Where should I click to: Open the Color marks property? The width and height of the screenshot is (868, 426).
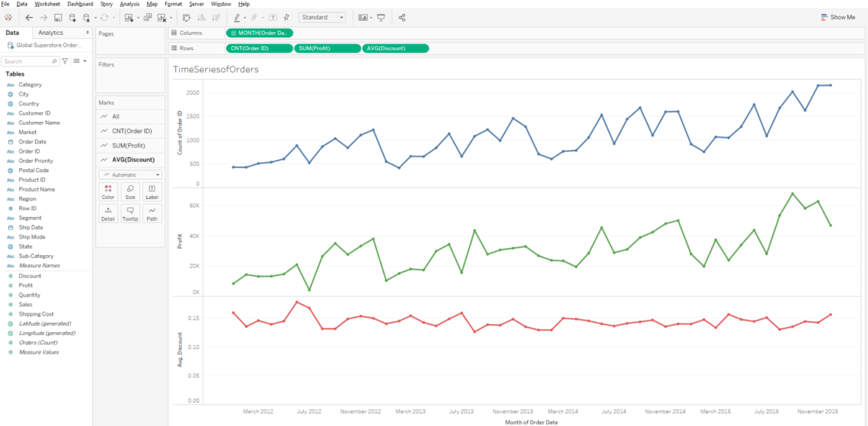pos(108,191)
